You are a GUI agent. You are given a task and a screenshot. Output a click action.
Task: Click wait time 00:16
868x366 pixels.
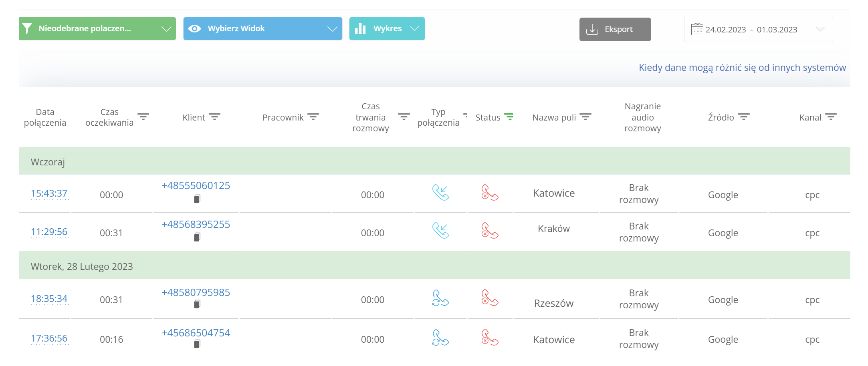click(111, 340)
